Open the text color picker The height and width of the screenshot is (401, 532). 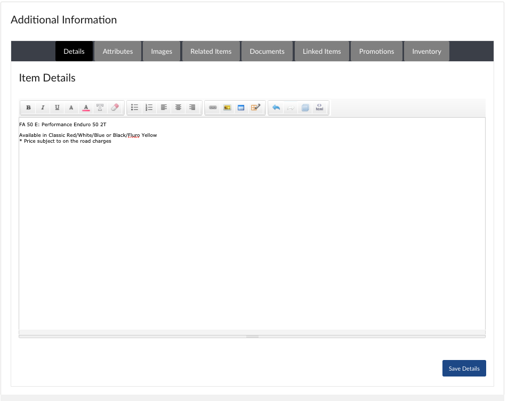click(85, 107)
